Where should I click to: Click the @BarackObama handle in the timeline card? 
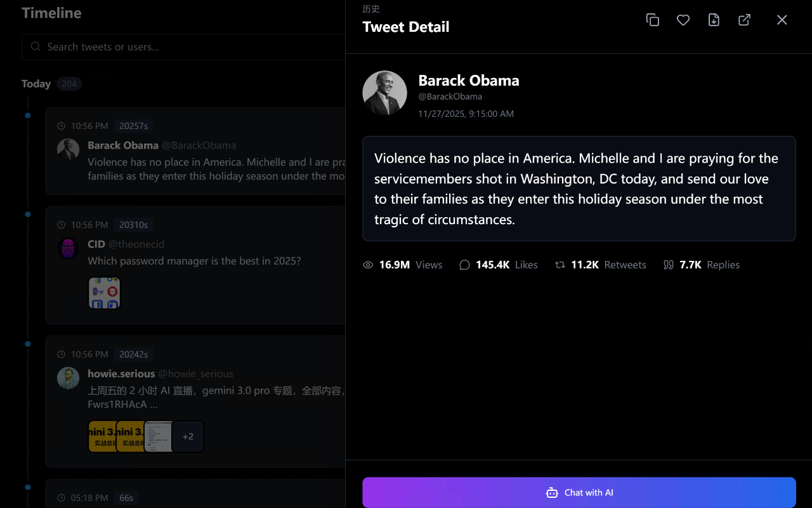199,145
